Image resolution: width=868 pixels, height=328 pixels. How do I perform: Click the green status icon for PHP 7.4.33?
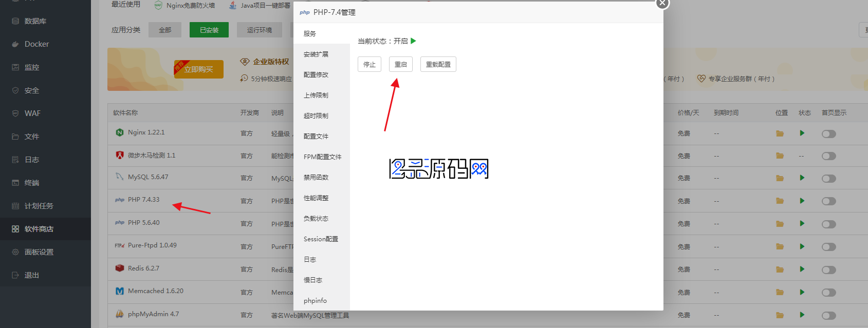pos(802,201)
